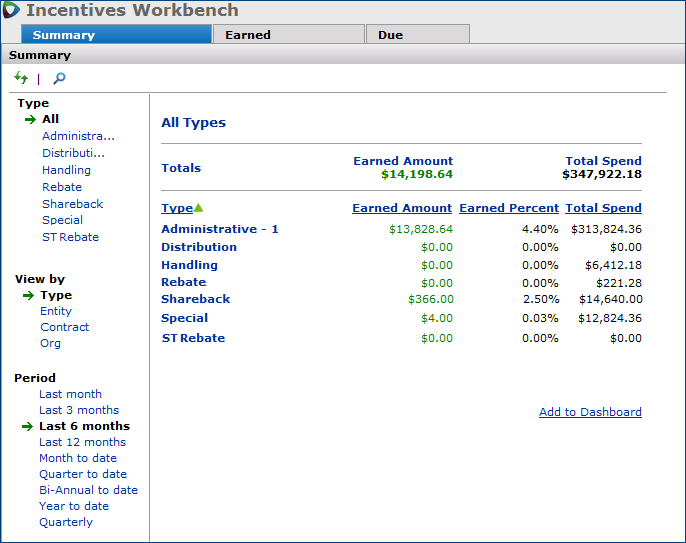
Task: Click the refresh icon in the toolbar
Action: point(21,78)
